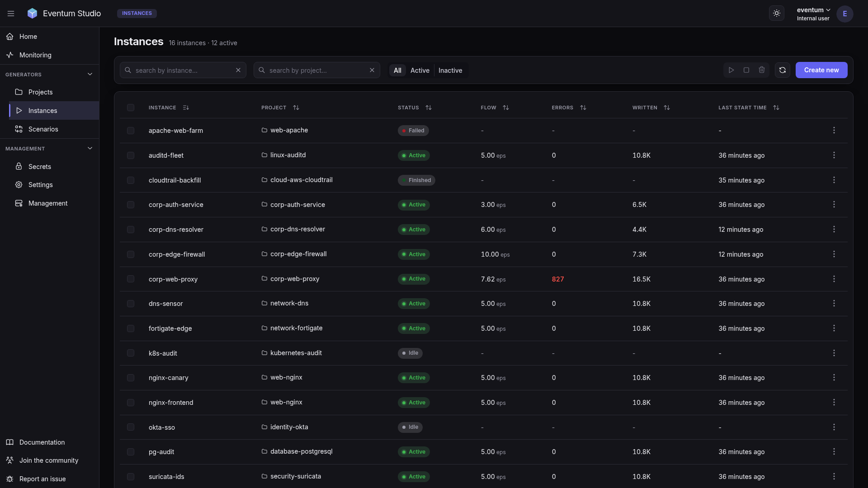868x488 pixels.
Task: Collapse the Generators sidebar section
Action: 90,74
